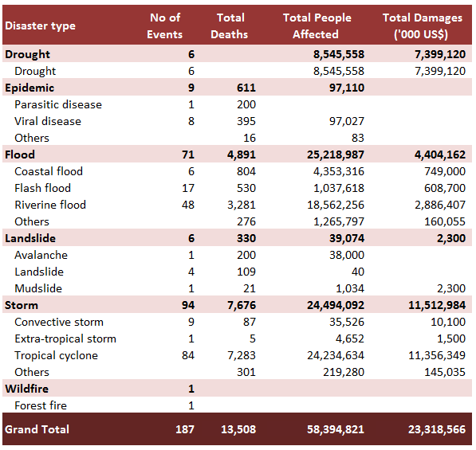This screenshot has width=476, height=450.
Task: Click the Storm deaths value 7,676
Action: (242, 305)
